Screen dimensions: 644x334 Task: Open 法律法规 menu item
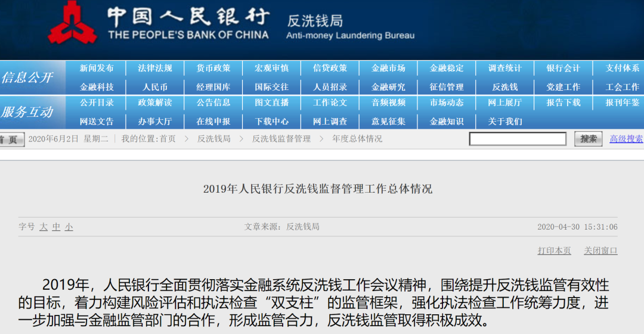pos(155,68)
